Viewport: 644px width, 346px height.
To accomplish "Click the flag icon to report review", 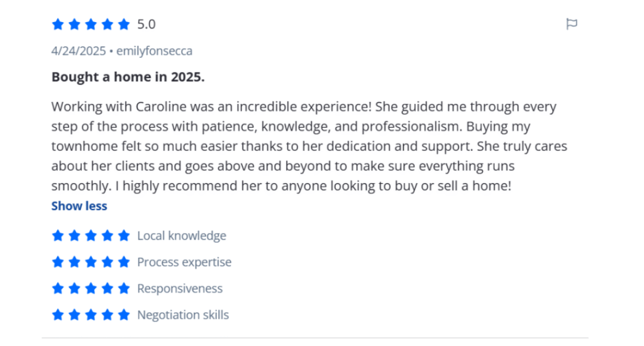I will [x=572, y=25].
